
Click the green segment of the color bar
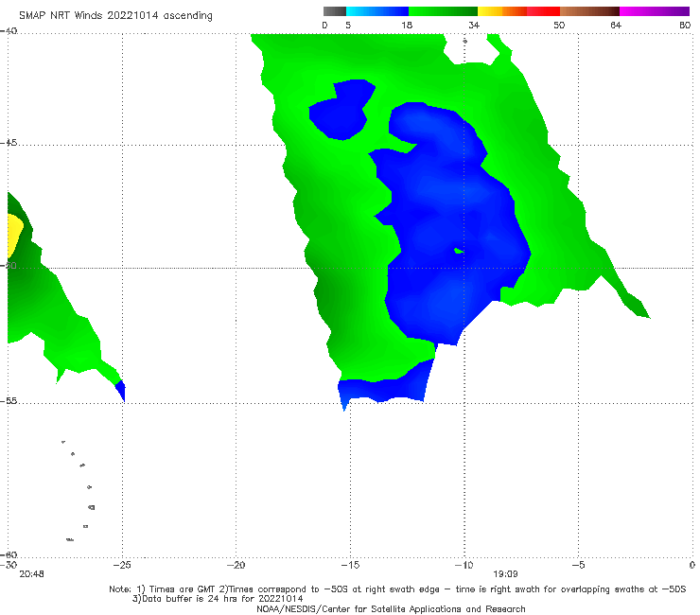tap(443, 11)
